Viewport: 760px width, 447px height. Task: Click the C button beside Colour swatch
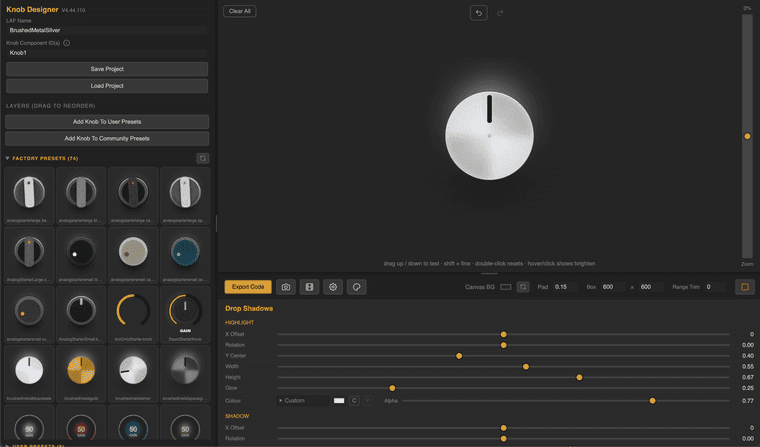click(x=354, y=400)
